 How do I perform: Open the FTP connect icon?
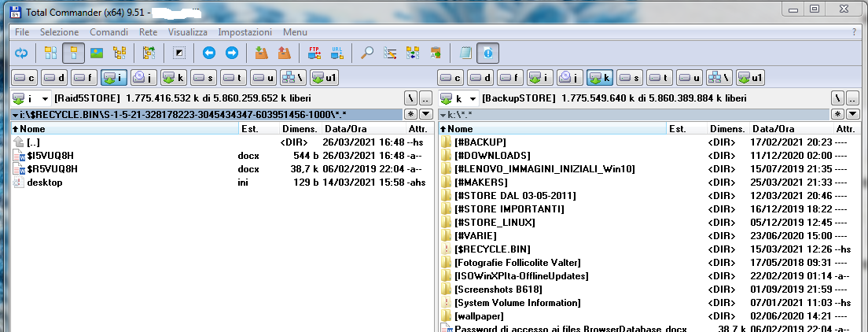click(314, 53)
